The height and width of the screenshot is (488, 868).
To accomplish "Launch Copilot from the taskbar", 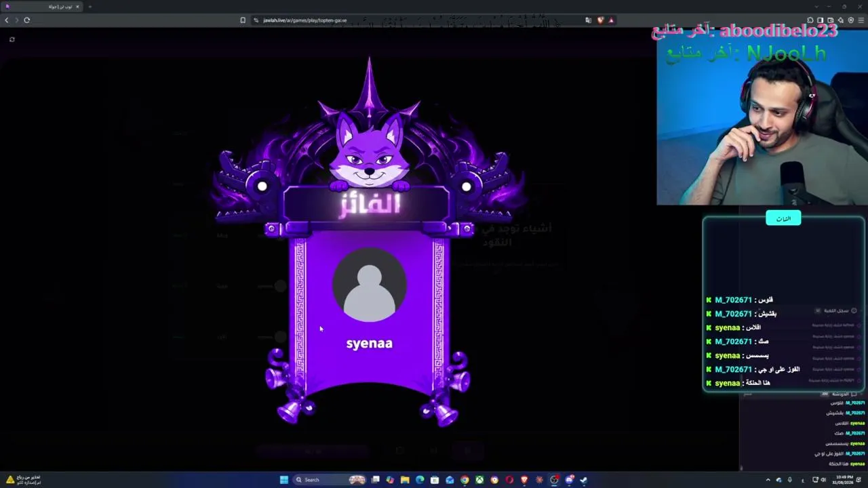I will click(390, 480).
